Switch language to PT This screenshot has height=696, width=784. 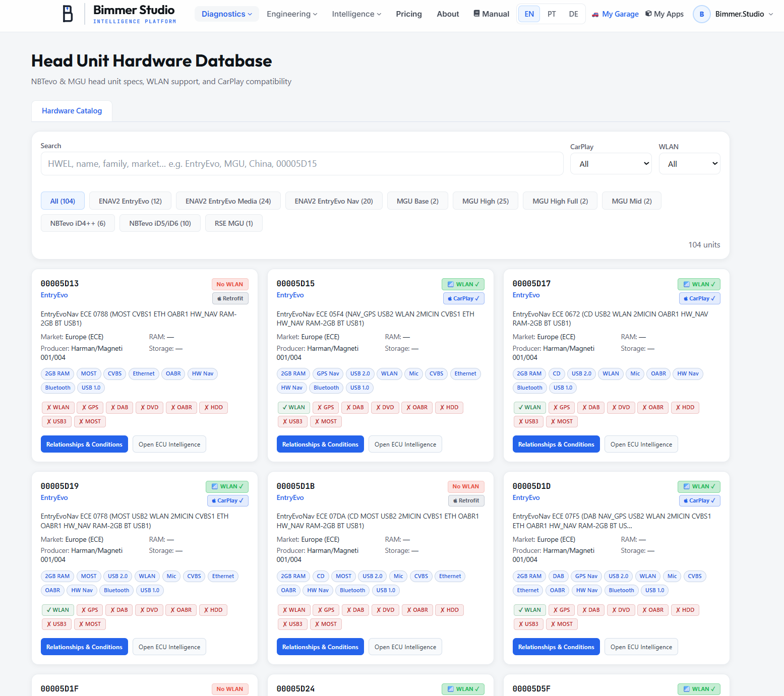point(552,14)
